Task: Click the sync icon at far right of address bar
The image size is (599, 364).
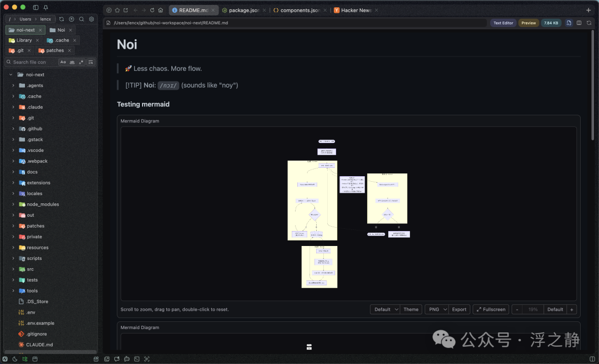Action: click(x=589, y=23)
